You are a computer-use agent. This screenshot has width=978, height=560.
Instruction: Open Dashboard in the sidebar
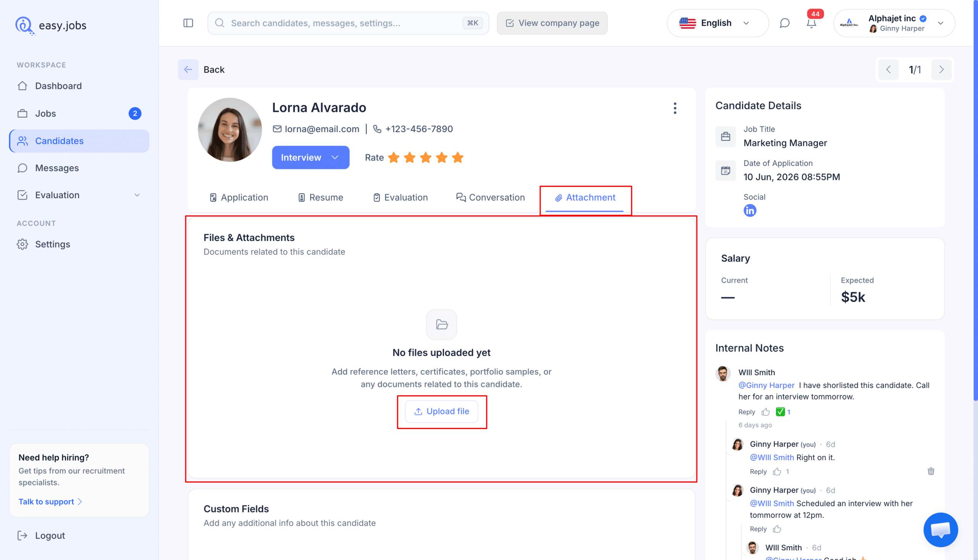pos(79,86)
